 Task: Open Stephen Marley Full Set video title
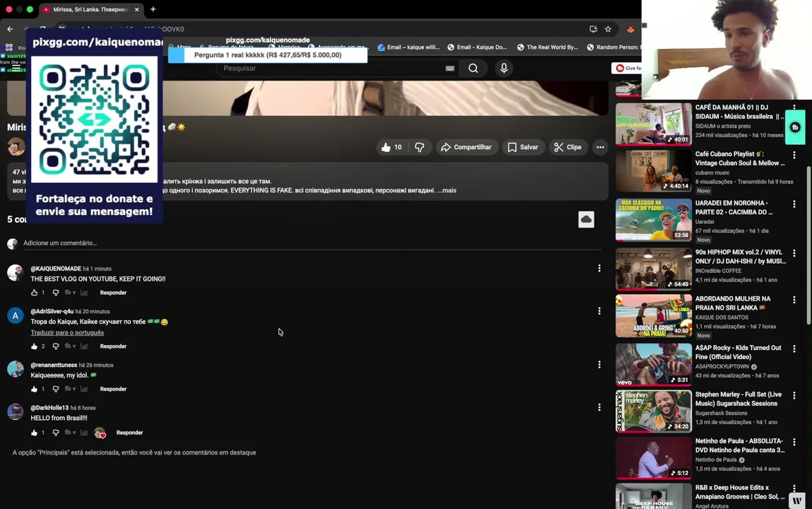point(738,399)
